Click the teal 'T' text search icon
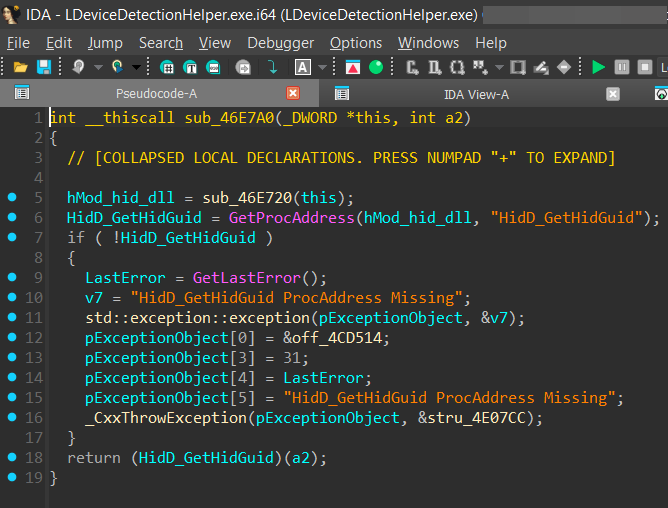 [x=190, y=67]
